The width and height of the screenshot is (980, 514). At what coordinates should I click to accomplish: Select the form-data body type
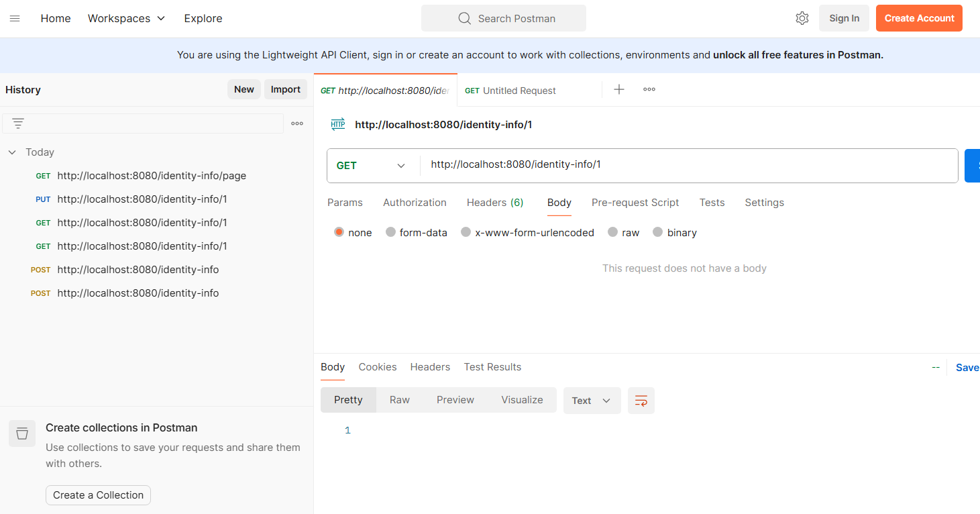390,232
